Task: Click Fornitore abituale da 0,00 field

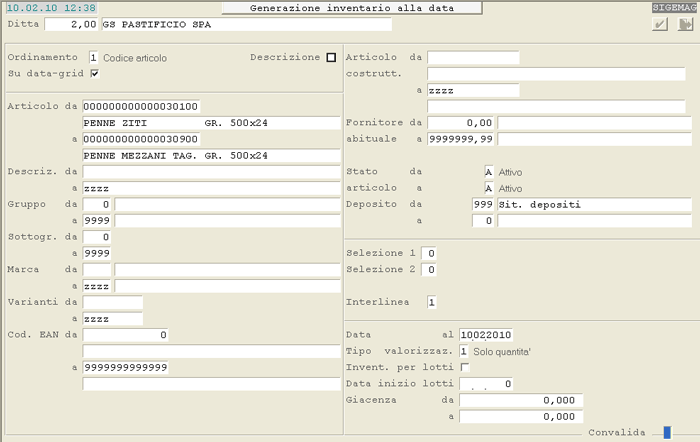Action: pyautogui.click(x=461, y=123)
